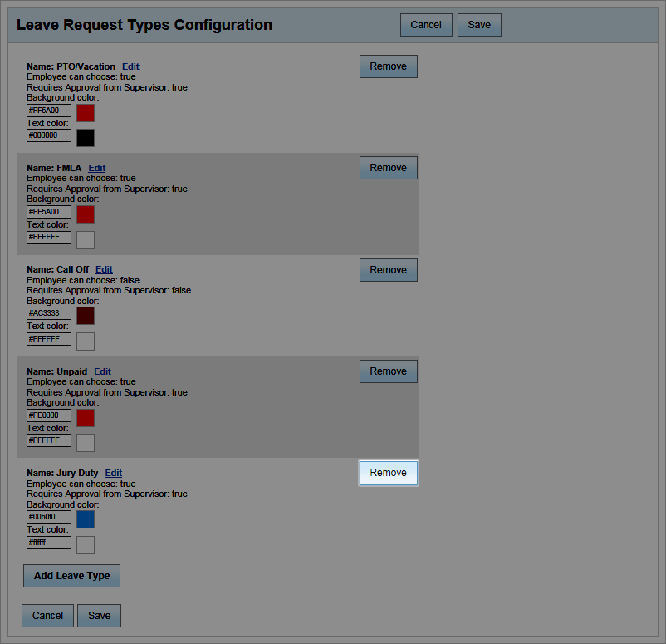Screen dimensions: 666x644
Task: Remove the FMLA leave type
Action: 388,168
